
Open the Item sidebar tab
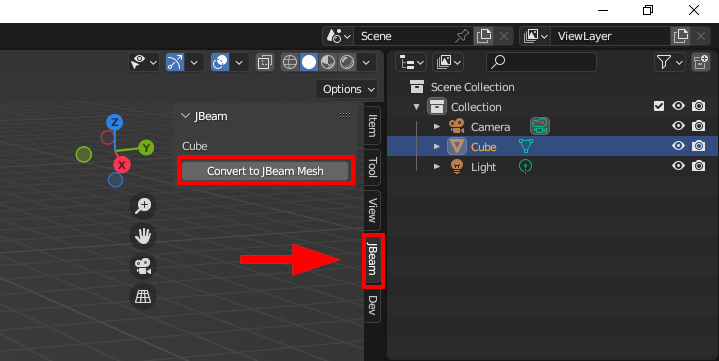click(x=372, y=126)
